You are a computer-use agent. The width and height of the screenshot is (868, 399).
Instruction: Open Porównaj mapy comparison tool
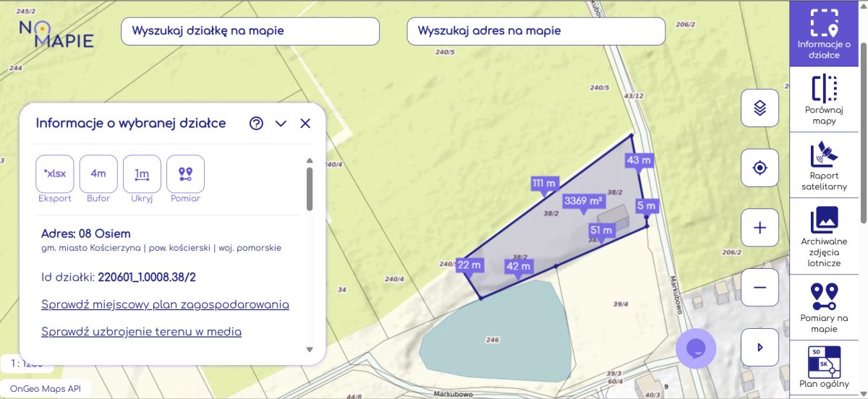coord(824,100)
